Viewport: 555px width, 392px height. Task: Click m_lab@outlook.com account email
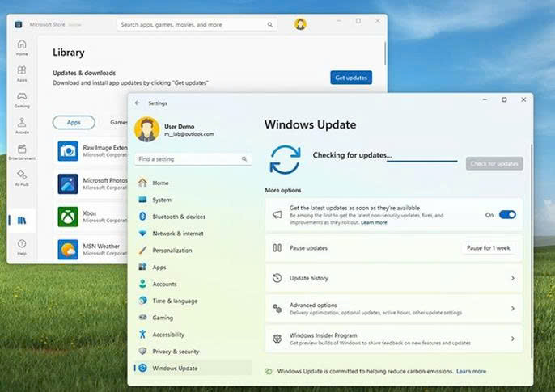click(x=189, y=134)
